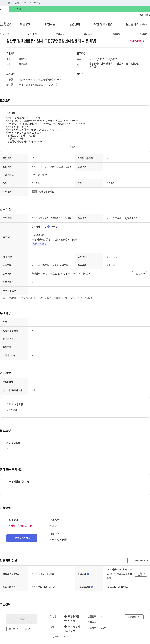Open the 채용정보 menu
The height and width of the screenshot is (644, 150).
(25, 24)
